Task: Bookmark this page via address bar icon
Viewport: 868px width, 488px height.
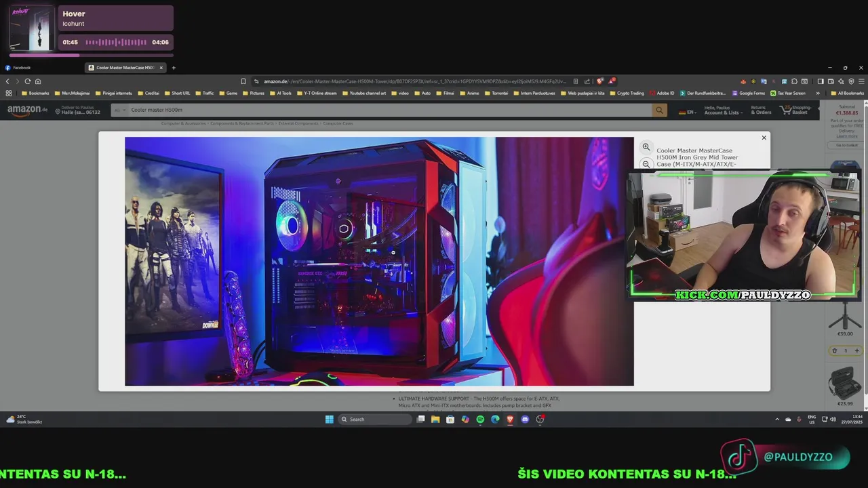Action: (243, 81)
